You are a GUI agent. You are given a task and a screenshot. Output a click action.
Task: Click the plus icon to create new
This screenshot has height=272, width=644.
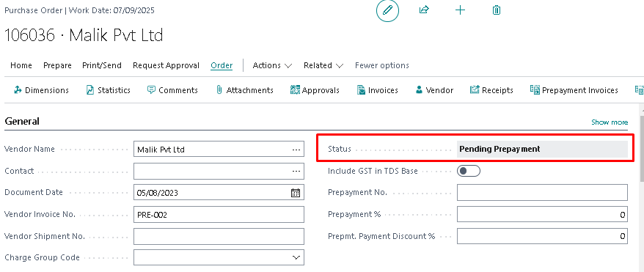(461, 10)
